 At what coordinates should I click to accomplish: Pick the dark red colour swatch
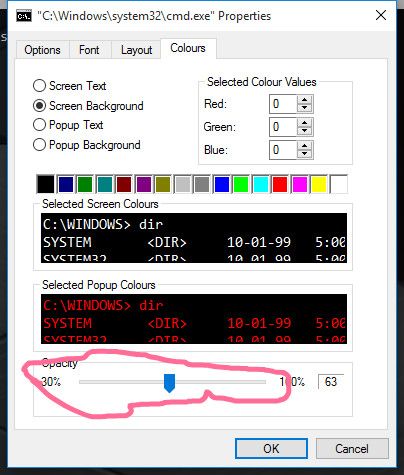pyautogui.click(x=124, y=184)
